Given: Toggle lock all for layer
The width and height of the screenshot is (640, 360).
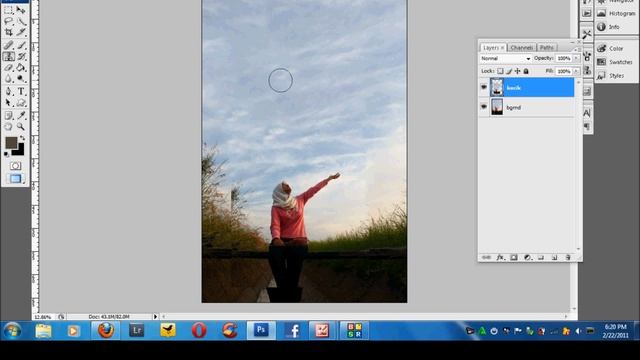Looking at the screenshot, I should click(x=526, y=71).
